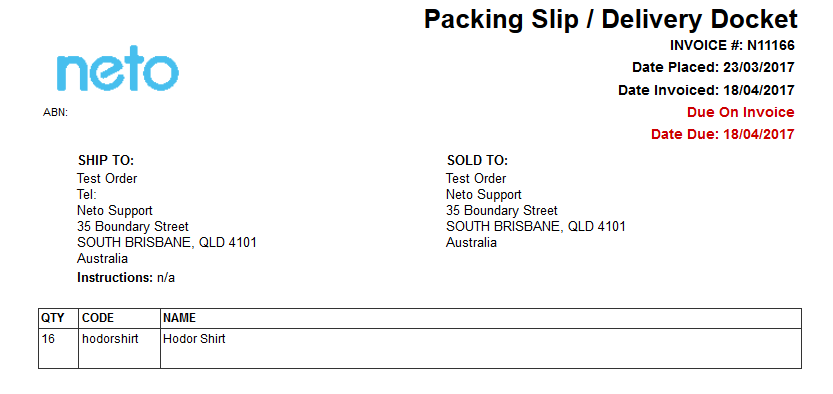Viewport: 833px width, 394px height.
Task: Click the ABN label
Action: click(x=55, y=113)
